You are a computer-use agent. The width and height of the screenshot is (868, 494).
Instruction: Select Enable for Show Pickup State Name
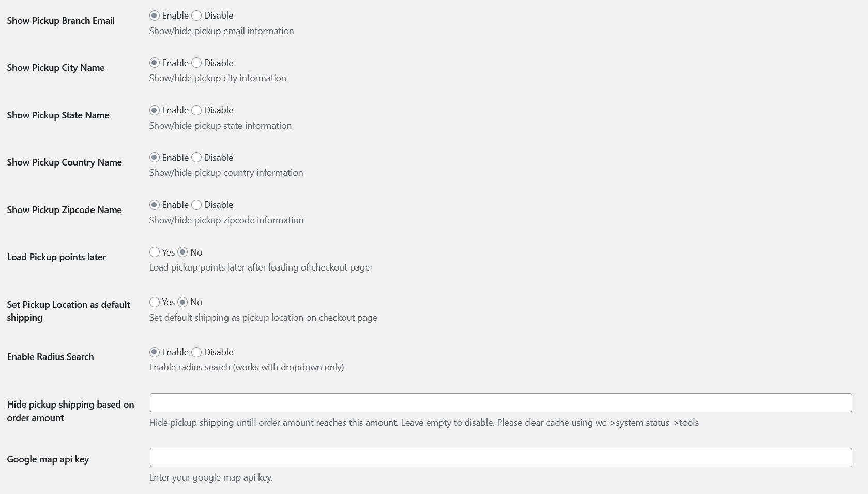tap(154, 110)
